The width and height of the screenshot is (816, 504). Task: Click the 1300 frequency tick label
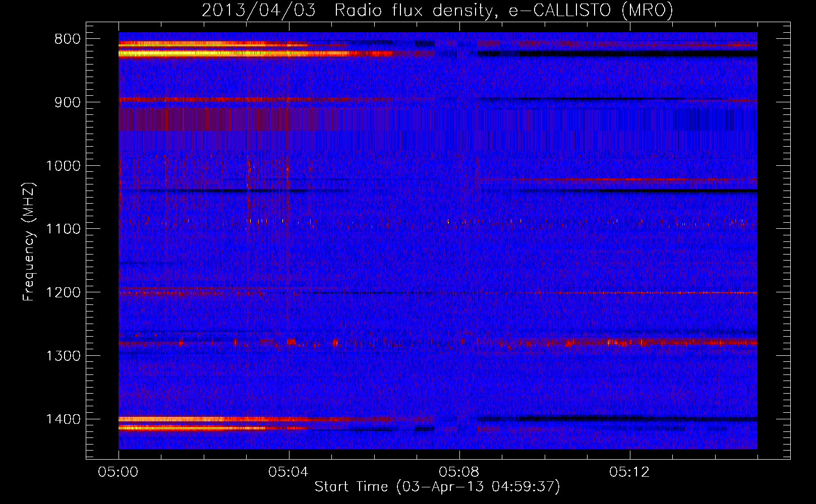point(63,356)
